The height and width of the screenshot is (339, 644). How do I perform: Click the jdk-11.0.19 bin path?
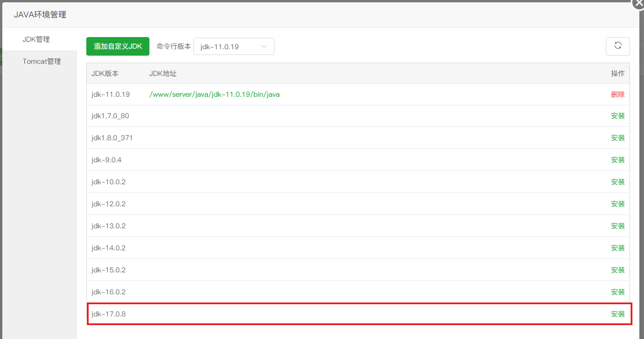coord(214,94)
